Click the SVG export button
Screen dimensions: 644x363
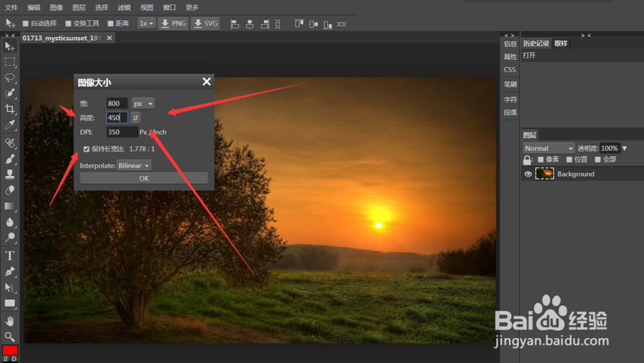(x=206, y=23)
